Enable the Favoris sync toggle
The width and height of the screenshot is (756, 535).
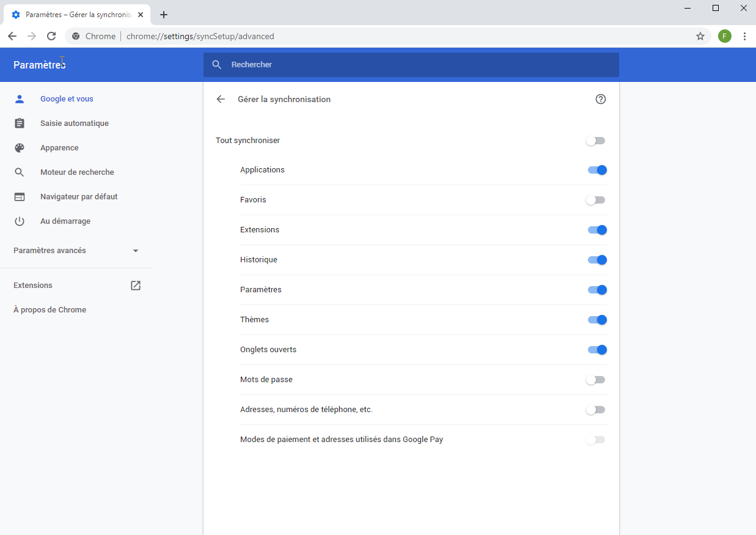[595, 200]
